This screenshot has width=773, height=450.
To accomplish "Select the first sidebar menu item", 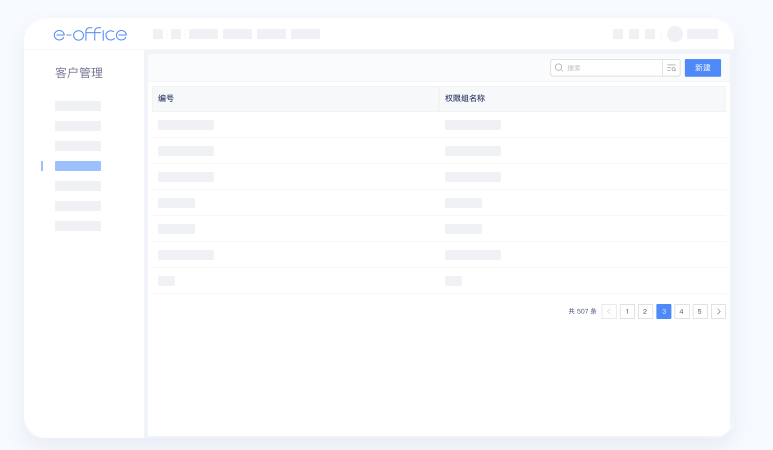I will pyautogui.click(x=78, y=106).
